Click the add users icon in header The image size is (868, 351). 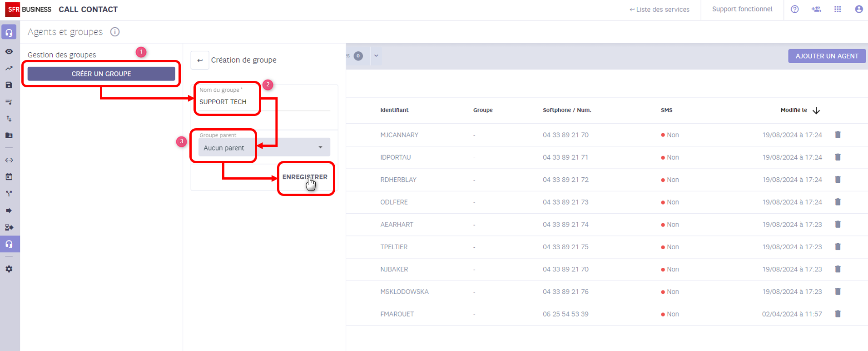click(x=816, y=10)
